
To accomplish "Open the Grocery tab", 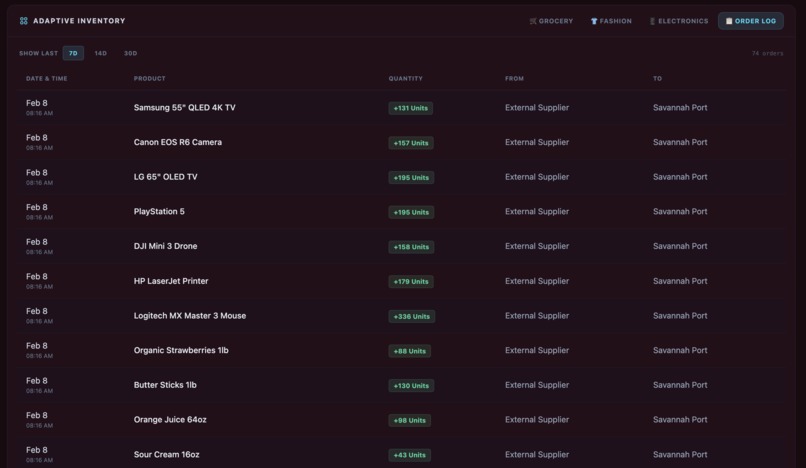I will point(551,21).
